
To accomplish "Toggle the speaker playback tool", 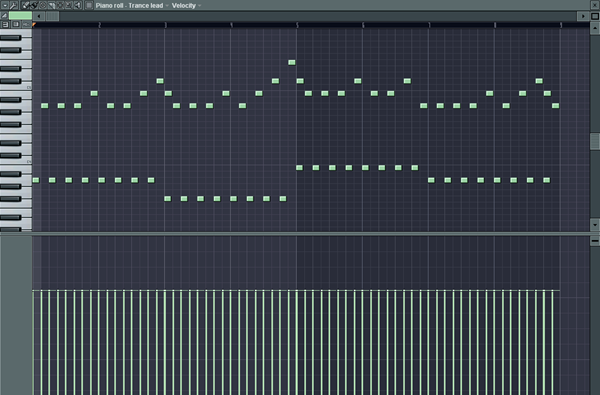I will (78, 5).
